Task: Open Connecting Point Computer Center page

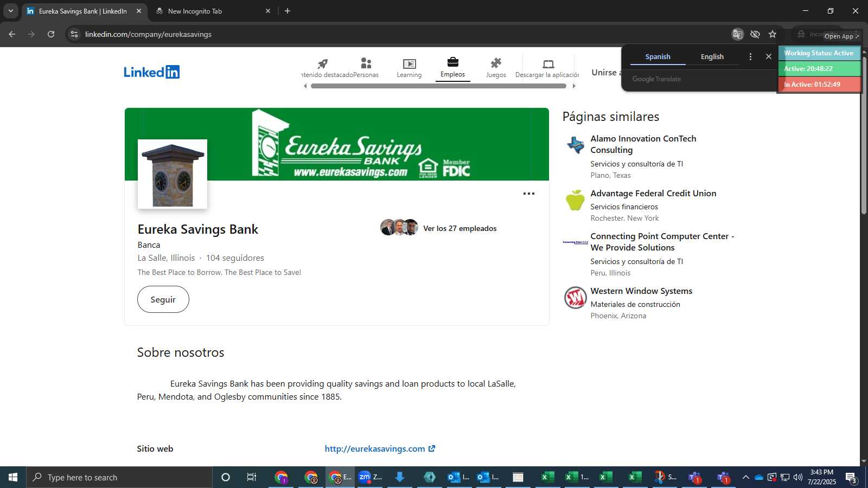Action: (x=662, y=242)
